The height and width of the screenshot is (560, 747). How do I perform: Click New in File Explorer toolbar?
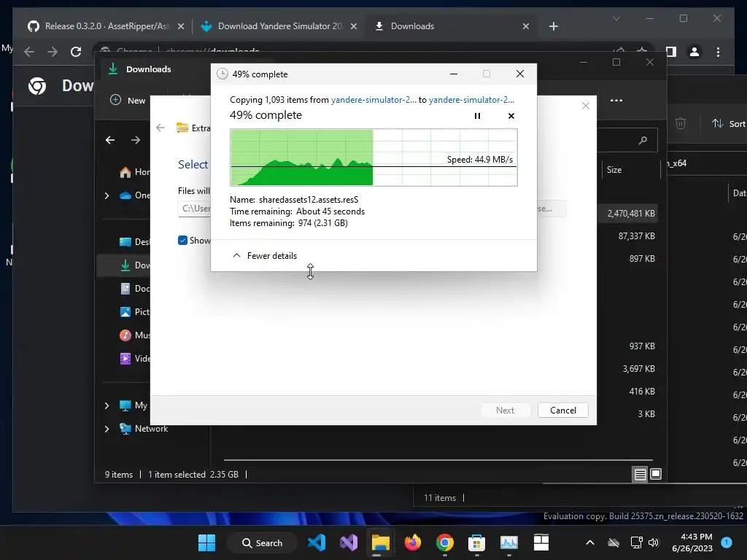(128, 100)
